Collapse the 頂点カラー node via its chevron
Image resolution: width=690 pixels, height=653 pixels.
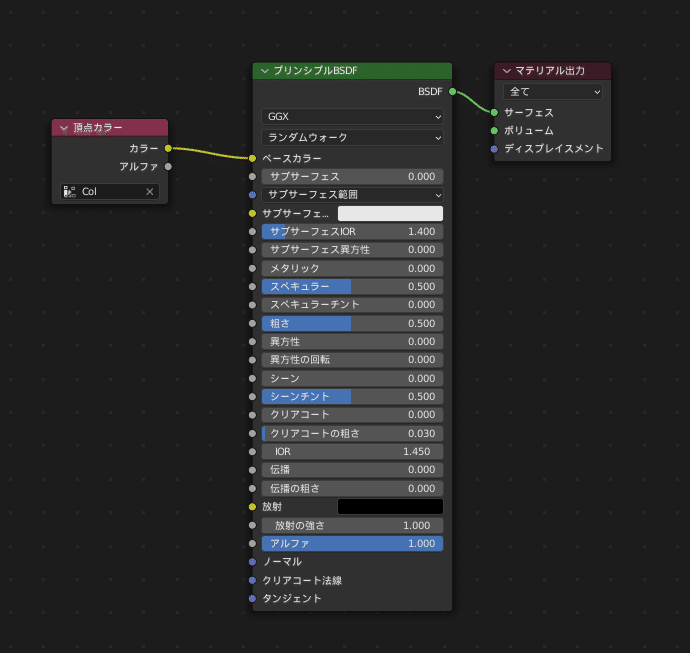pos(64,128)
